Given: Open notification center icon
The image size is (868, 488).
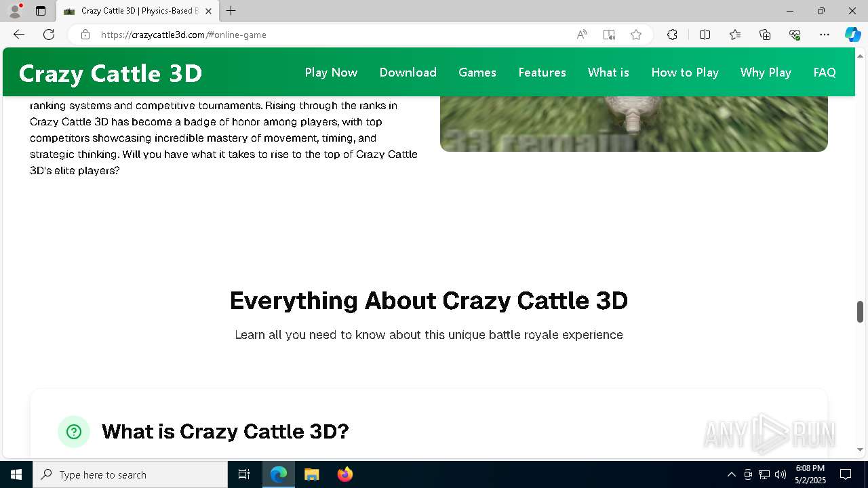Looking at the screenshot, I should tap(846, 474).
